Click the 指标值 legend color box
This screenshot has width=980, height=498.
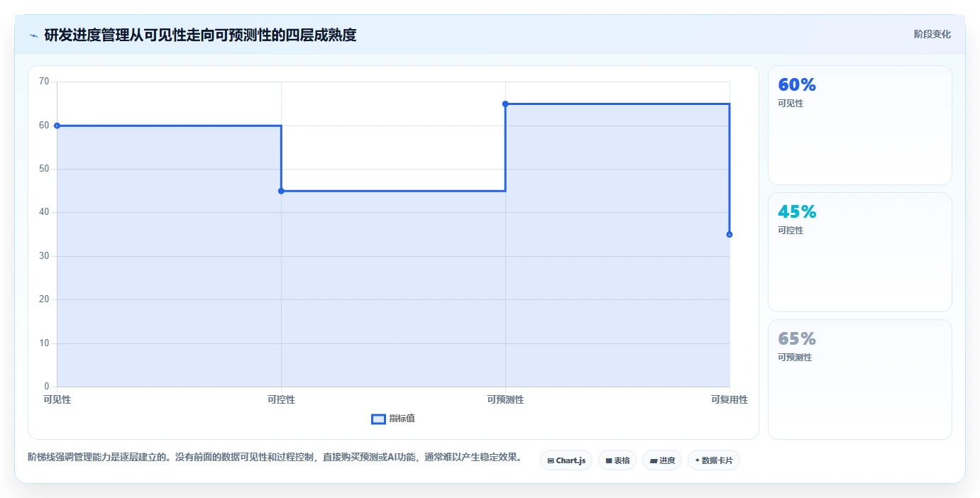pyautogui.click(x=378, y=419)
